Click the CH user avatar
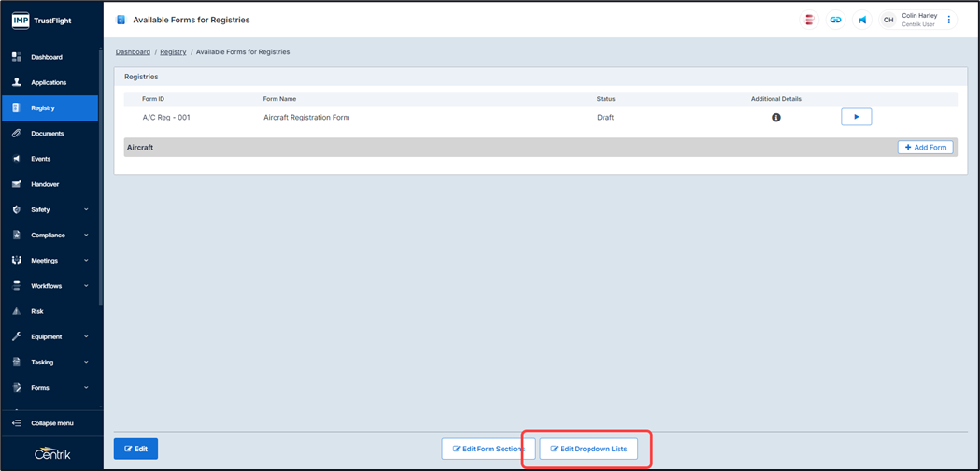The width and height of the screenshot is (980, 471). 888,20
